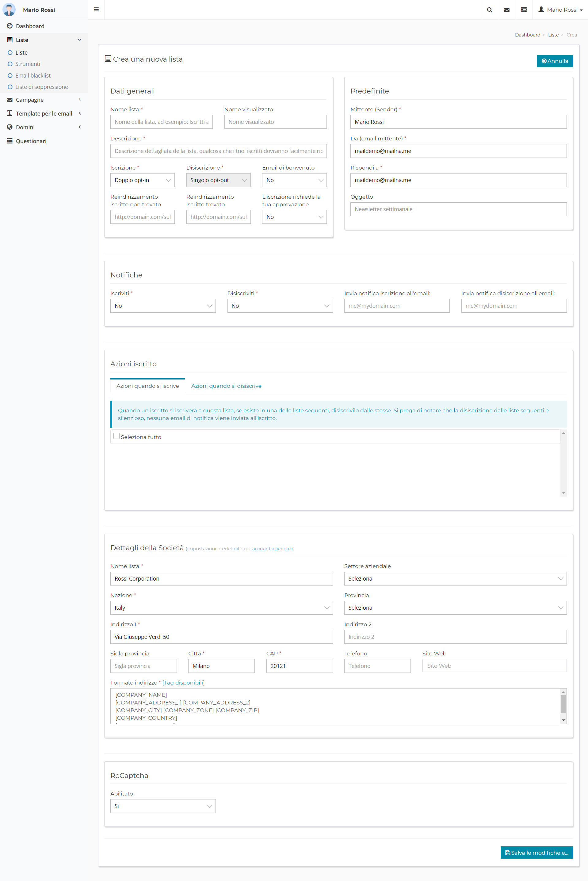Click the hamburger menu toggle icon
This screenshot has height=881, width=588.
click(x=96, y=10)
